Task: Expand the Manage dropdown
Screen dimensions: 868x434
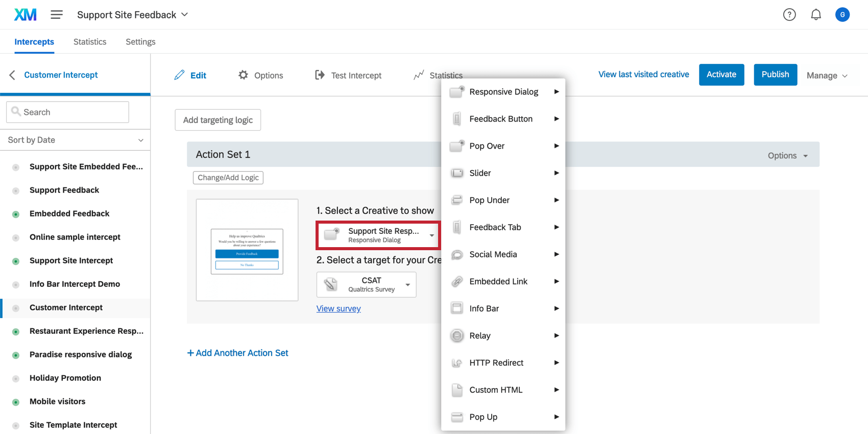Action: click(827, 76)
